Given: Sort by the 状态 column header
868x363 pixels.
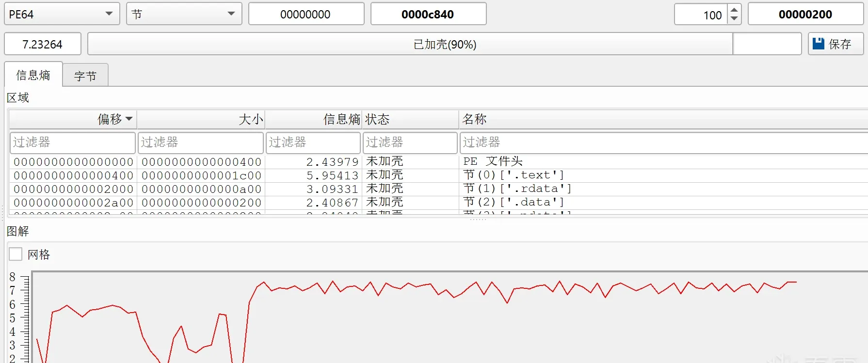Looking at the screenshot, I should (410, 119).
